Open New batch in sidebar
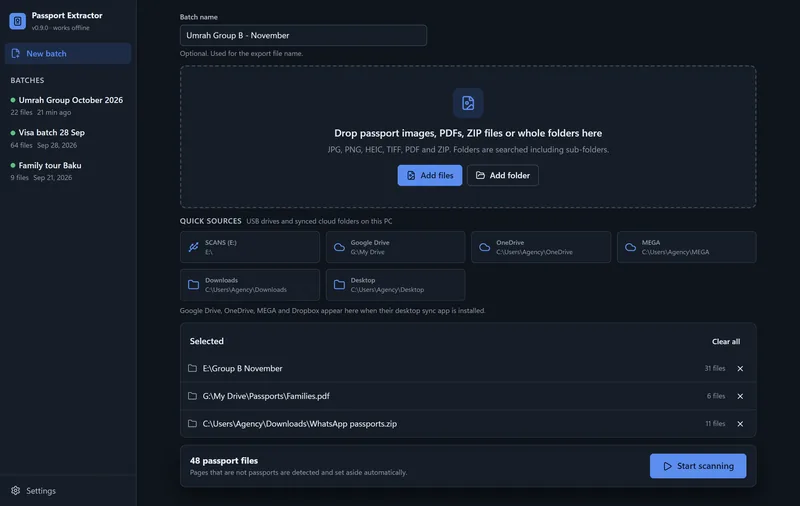The height and width of the screenshot is (506, 800). pos(68,54)
